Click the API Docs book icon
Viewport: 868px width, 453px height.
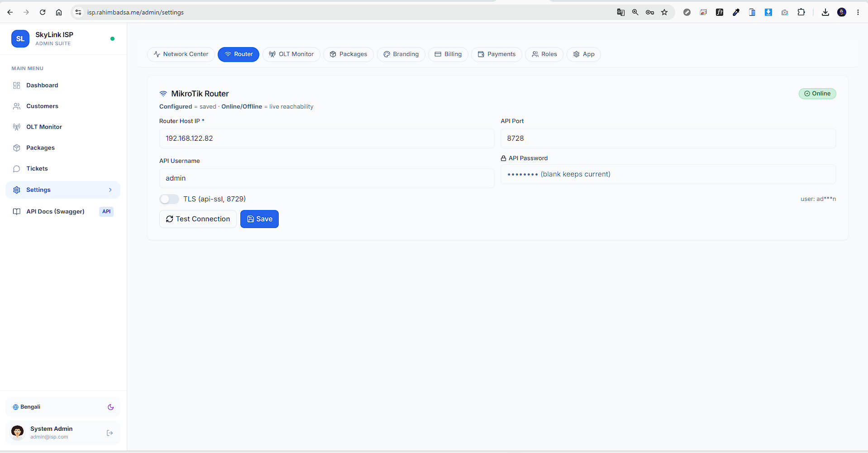[17, 212]
